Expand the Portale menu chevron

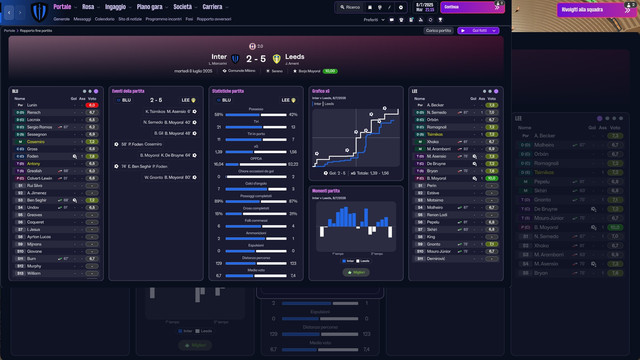[76, 7]
